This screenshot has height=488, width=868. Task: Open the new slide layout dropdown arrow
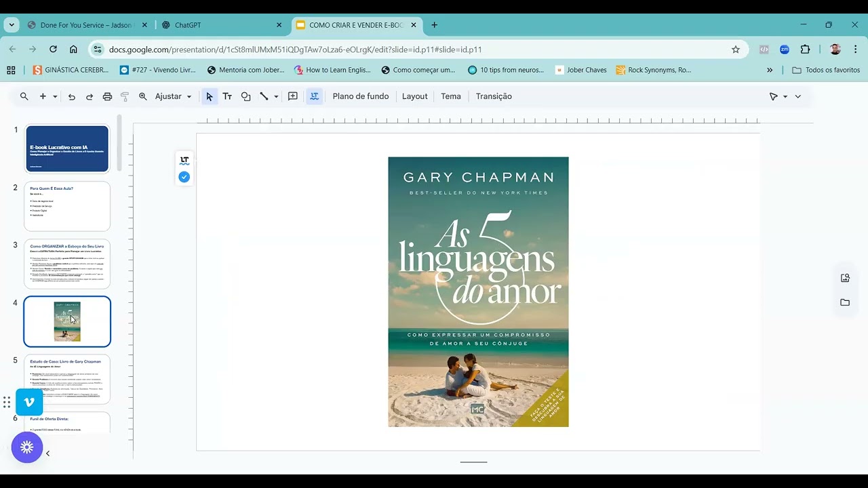coord(55,96)
